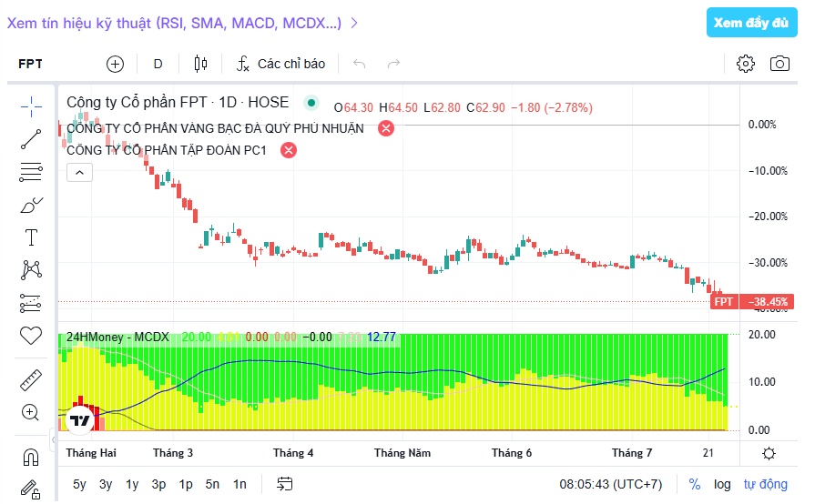Screen dimensions: 815x504
Task: Remove Vàng Bạc Đá Quý Phú Nhuận comparison
Action: (386, 128)
